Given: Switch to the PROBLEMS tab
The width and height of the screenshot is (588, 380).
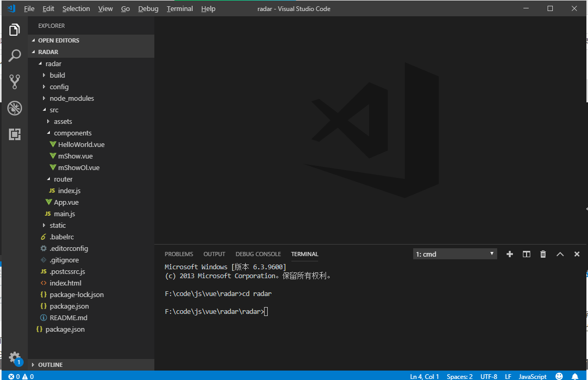Looking at the screenshot, I should (179, 254).
